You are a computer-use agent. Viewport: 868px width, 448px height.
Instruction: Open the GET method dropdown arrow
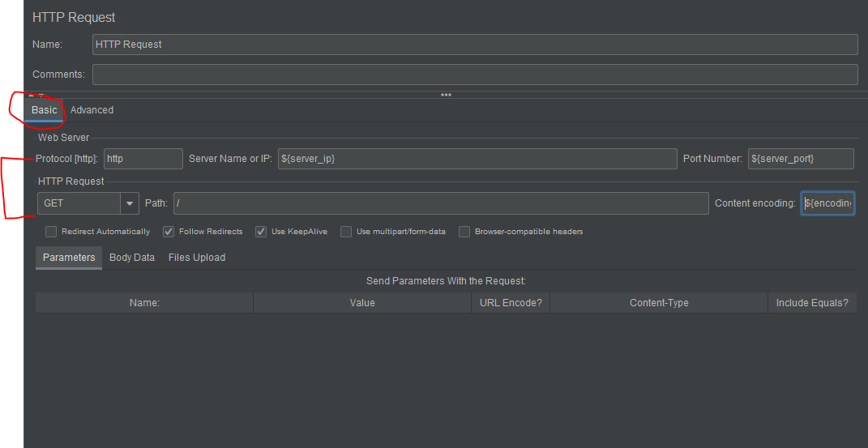point(130,203)
